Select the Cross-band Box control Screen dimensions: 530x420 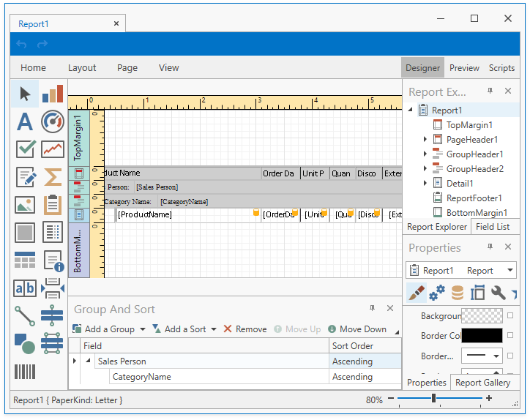pyautogui.click(x=52, y=342)
